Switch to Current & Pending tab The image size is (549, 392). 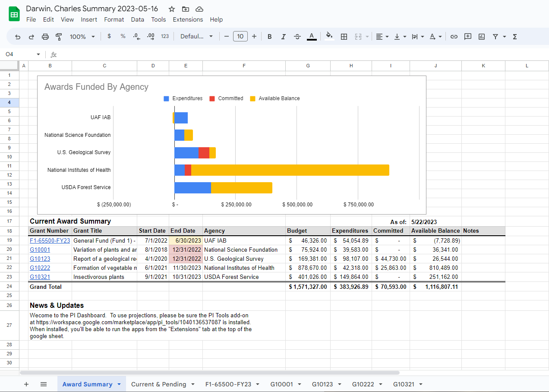tap(159, 384)
